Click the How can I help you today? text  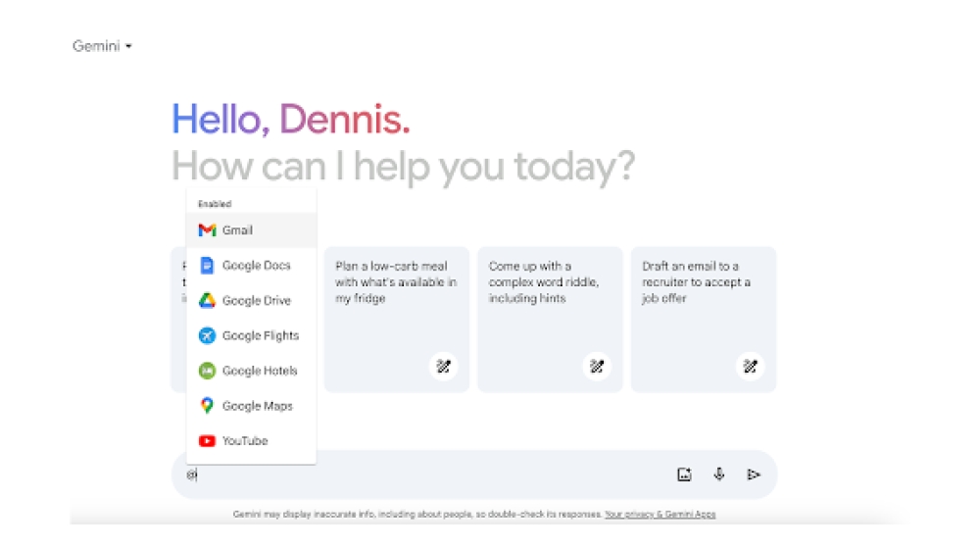403,167
